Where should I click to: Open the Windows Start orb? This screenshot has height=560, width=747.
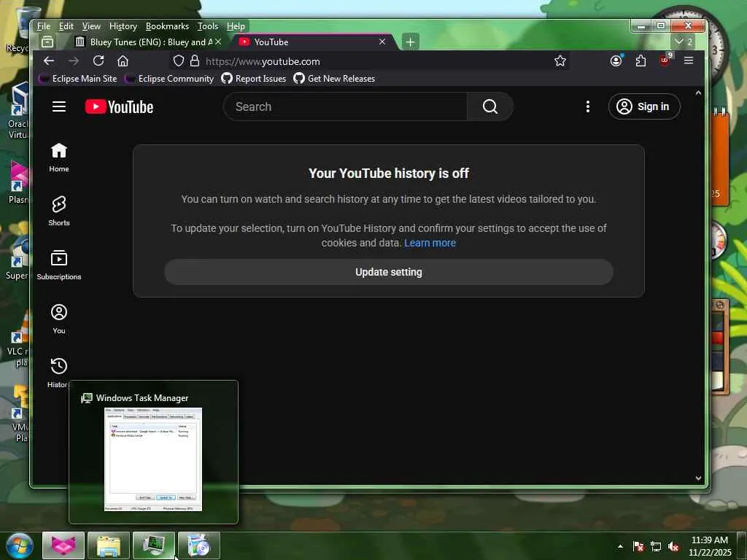tap(20, 545)
